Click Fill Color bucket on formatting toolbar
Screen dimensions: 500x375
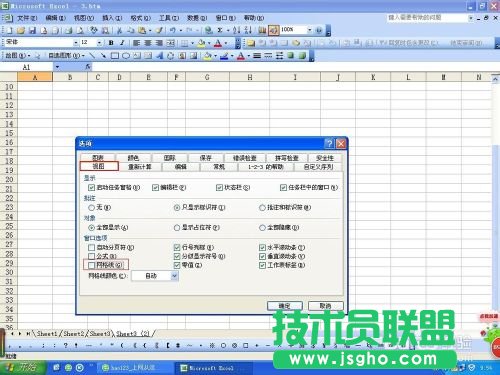click(x=201, y=43)
